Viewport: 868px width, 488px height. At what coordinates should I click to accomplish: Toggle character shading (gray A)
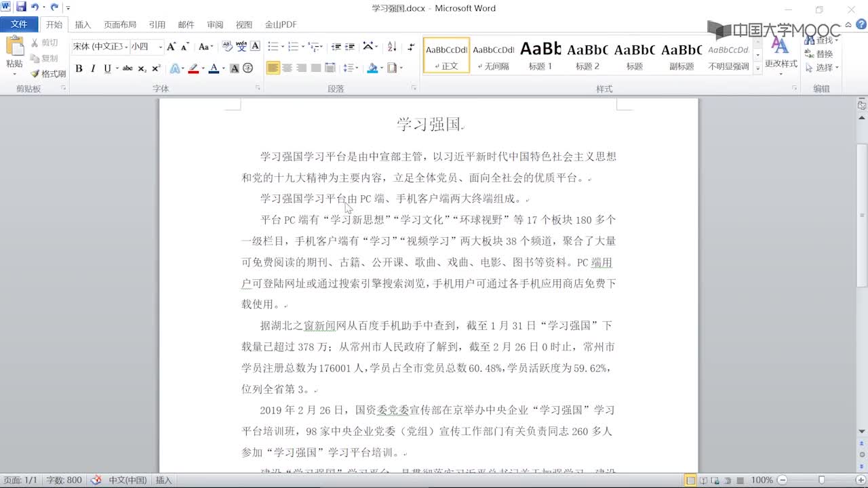point(234,68)
